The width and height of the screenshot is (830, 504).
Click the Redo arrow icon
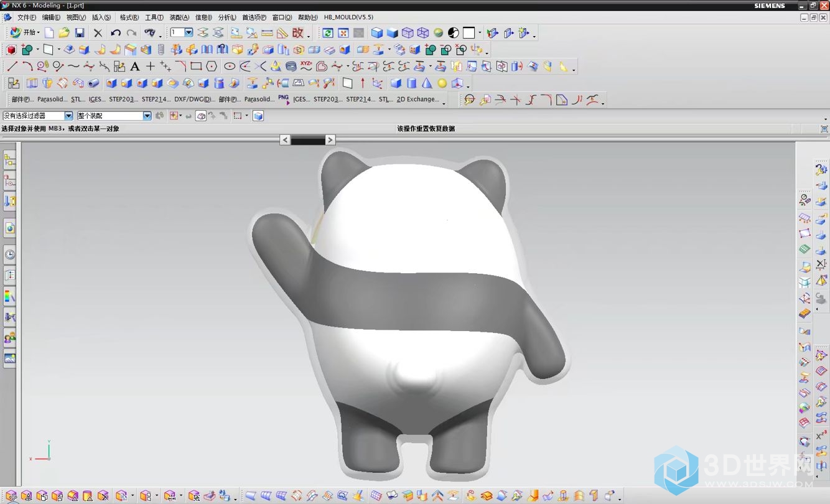tap(131, 33)
